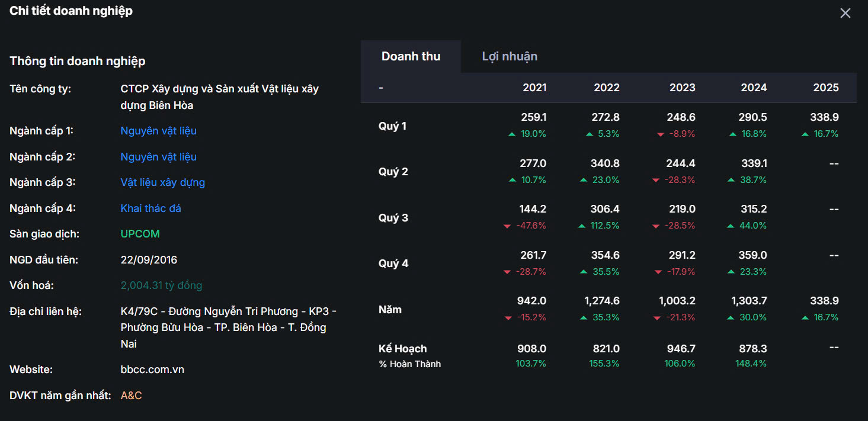Switch to the Lợi nhuận tab
The image size is (868, 421).
click(x=510, y=56)
